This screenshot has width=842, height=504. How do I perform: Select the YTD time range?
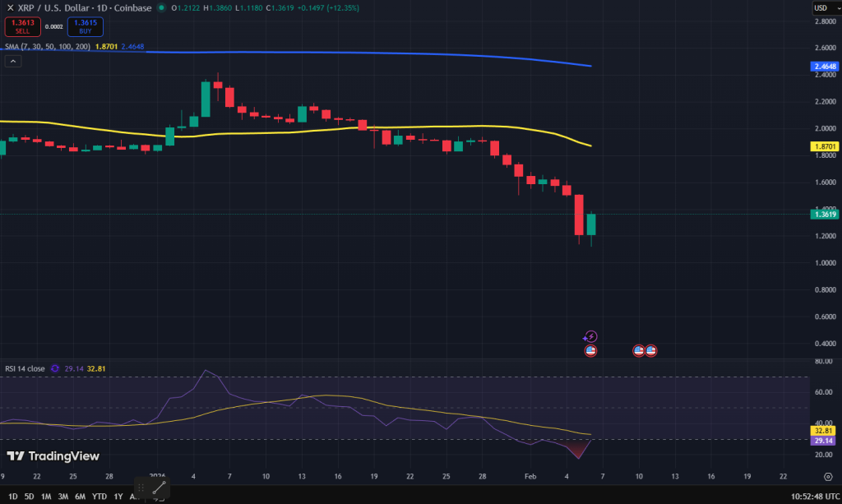point(99,497)
